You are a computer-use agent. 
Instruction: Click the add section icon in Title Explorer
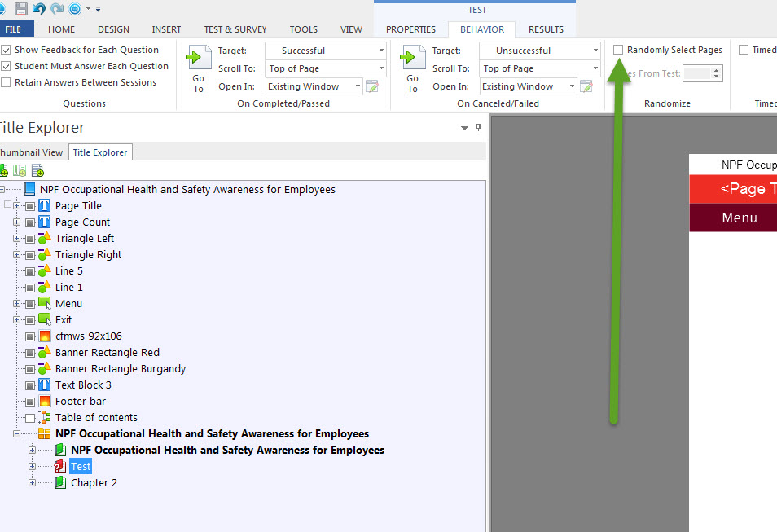(x=20, y=170)
